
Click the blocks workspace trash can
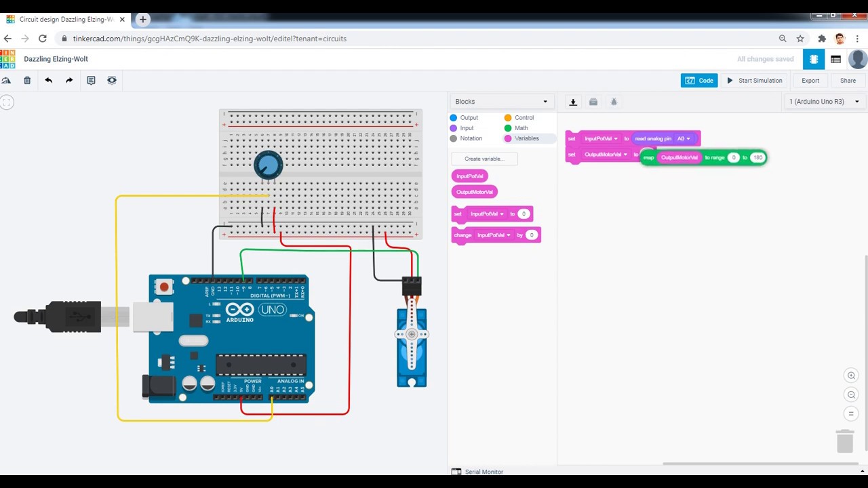pyautogui.click(x=845, y=441)
